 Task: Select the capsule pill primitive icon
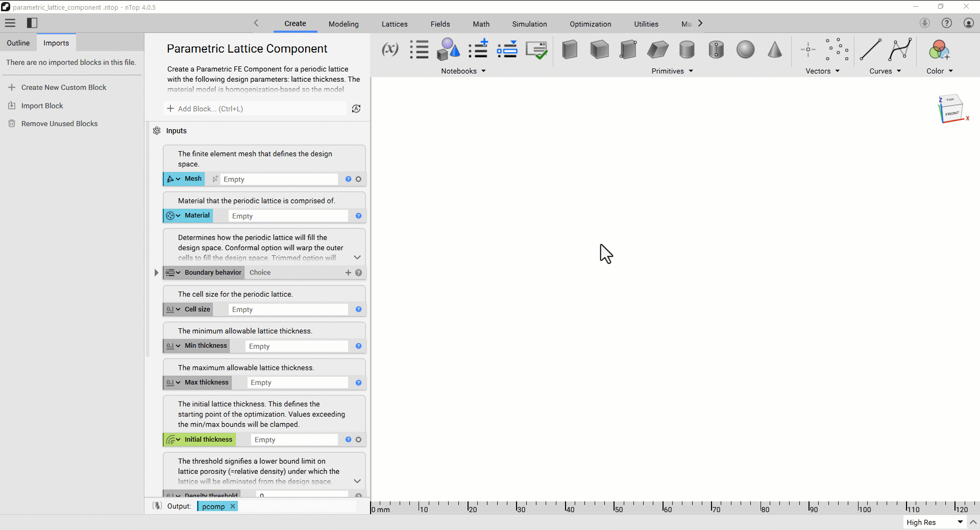[x=716, y=50]
